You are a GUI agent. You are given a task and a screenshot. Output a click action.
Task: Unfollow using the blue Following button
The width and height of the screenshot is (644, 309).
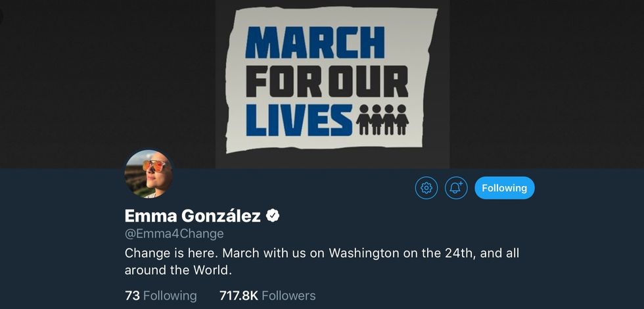click(504, 188)
